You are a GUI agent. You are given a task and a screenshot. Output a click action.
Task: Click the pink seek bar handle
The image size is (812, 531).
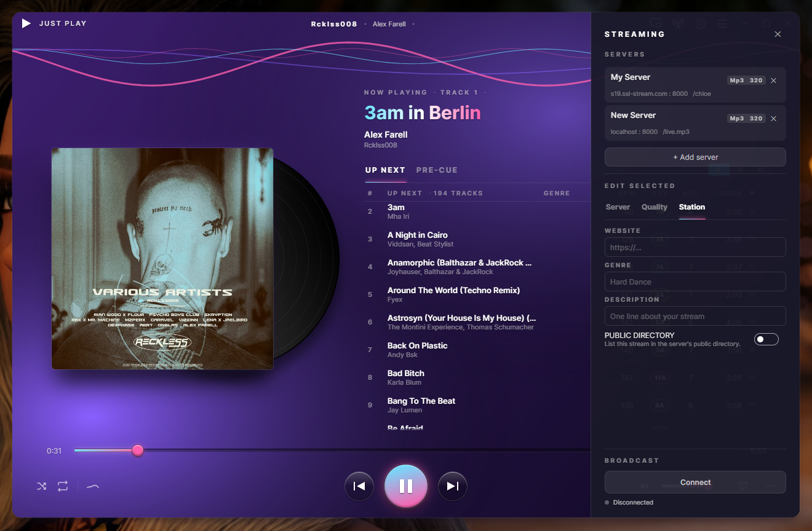(x=138, y=450)
